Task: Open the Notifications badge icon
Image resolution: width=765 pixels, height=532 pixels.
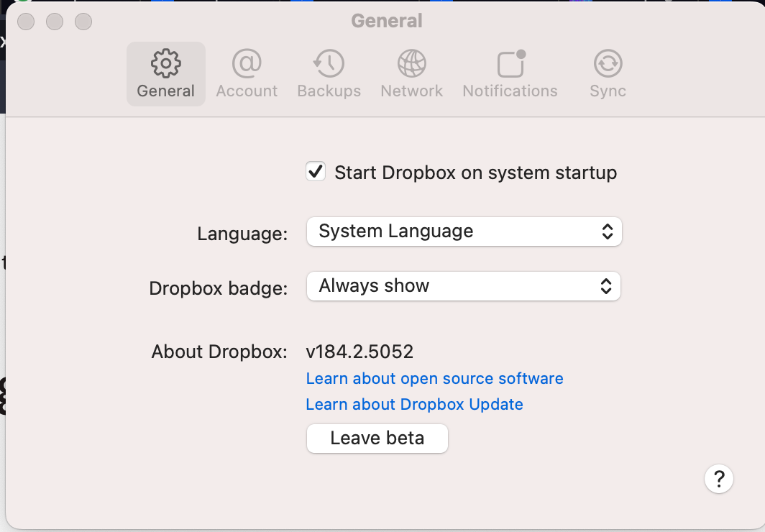Action: [511, 63]
